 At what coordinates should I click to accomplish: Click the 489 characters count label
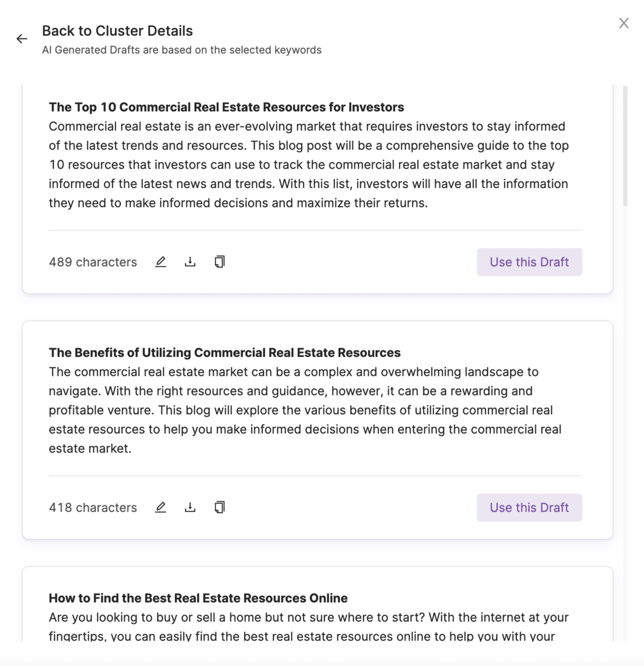[93, 262]
